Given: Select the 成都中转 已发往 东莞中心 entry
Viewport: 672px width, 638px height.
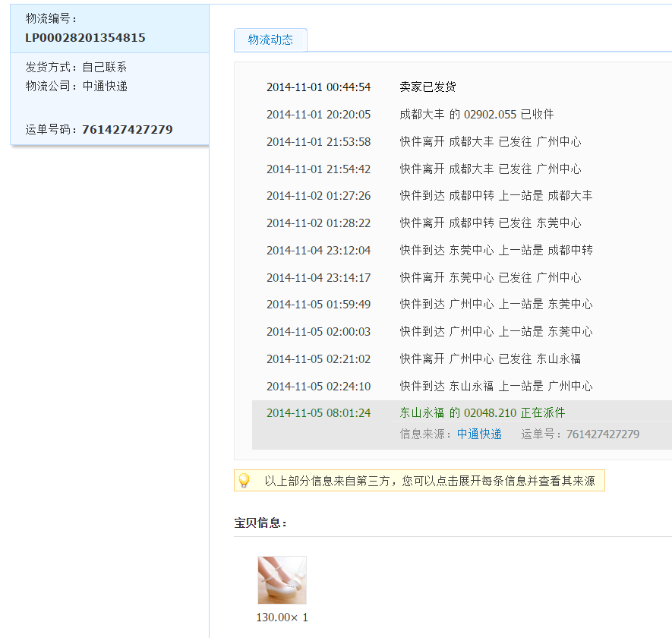Looking at the screenshot, I should pyautogui.click(x=490, y=223).
